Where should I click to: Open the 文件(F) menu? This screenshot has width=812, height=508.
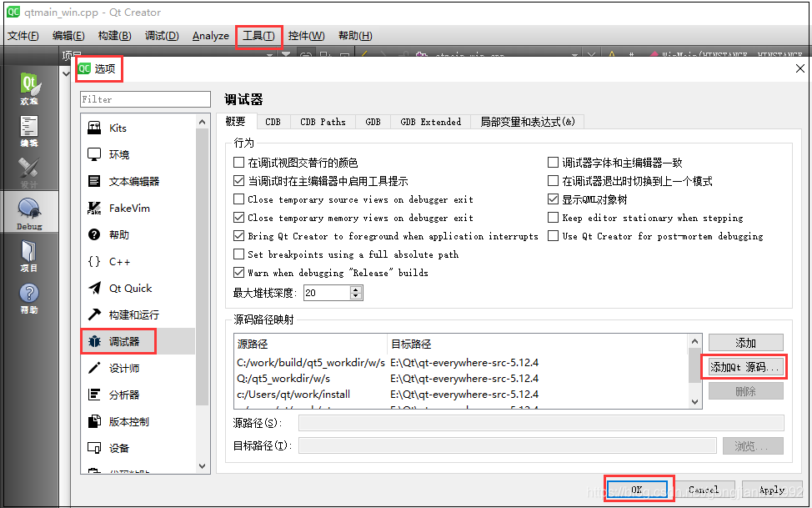[23, 36]
